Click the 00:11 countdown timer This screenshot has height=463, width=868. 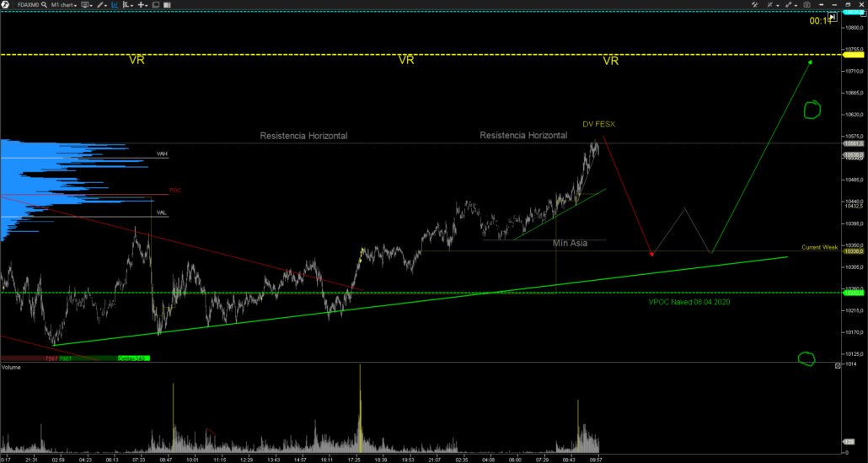tap(821, 20)
